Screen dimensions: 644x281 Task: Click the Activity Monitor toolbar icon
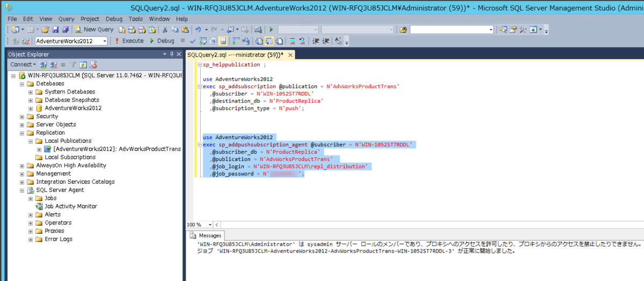pyautogui.click(x=258, y=30)
